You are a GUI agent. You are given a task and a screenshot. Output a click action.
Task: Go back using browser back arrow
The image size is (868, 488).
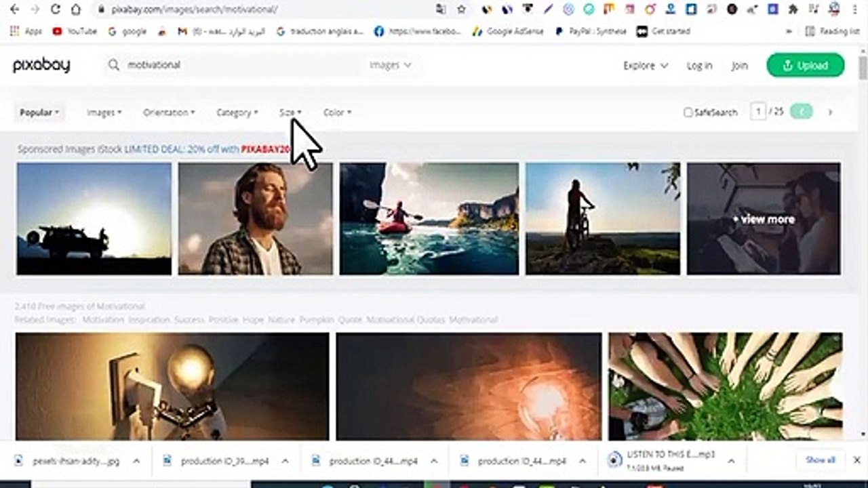point(15,9)
